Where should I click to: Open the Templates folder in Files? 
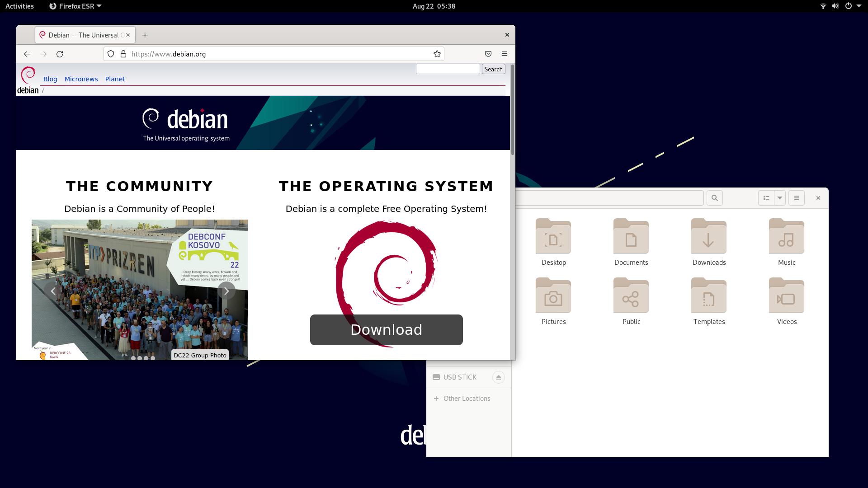709,301
